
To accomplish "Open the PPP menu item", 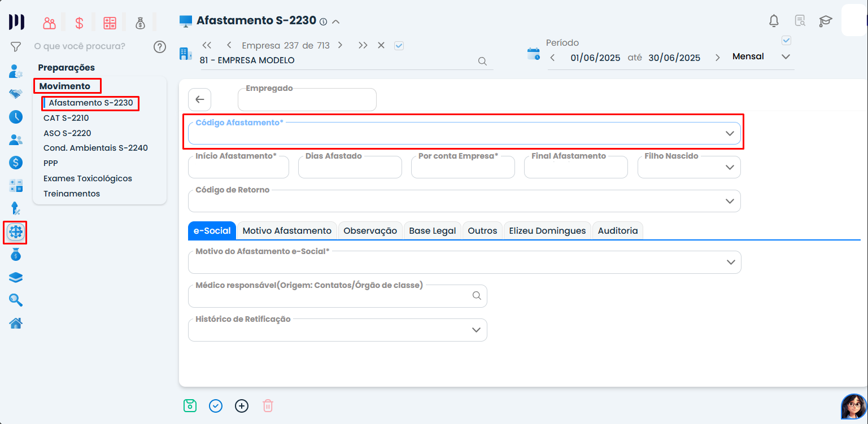I will point(51,163).
